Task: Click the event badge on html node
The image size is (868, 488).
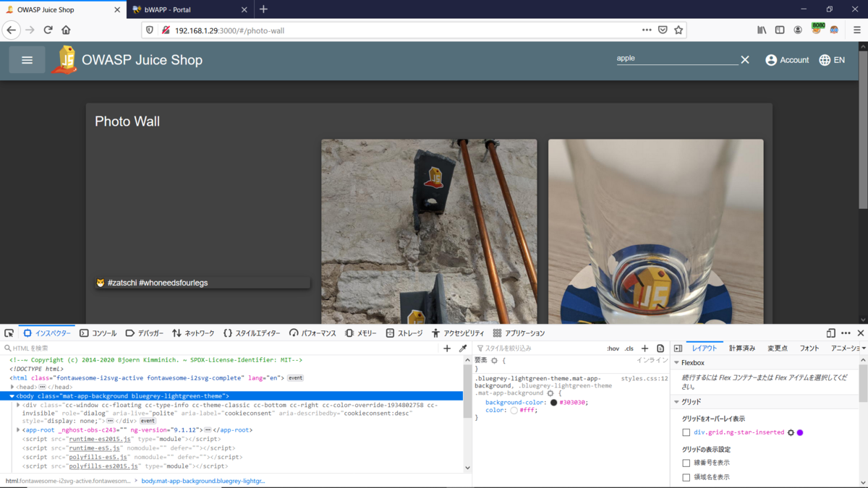Action: pyautogui.click(x=295, y=378)
